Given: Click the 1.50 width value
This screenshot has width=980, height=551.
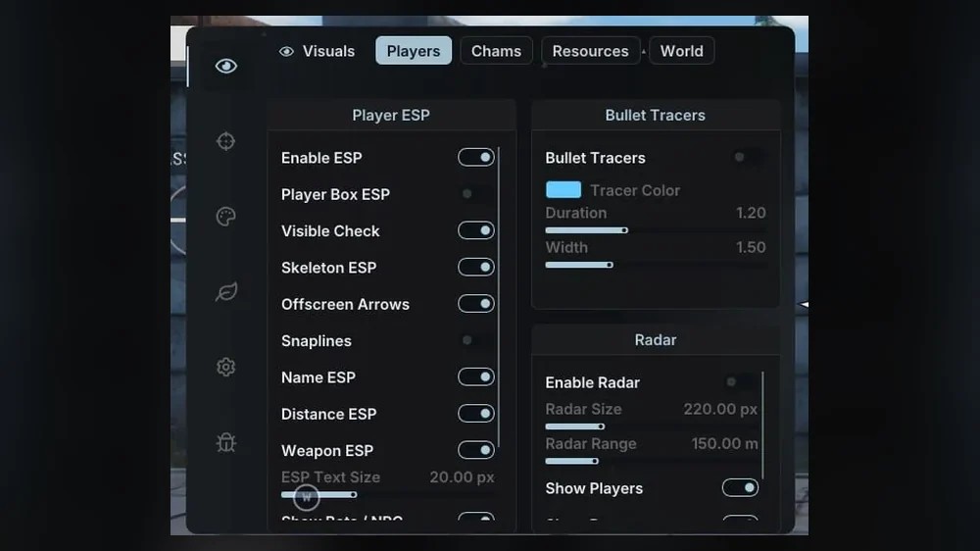Looking at the screenshot, I should click(x=751, y=247).
